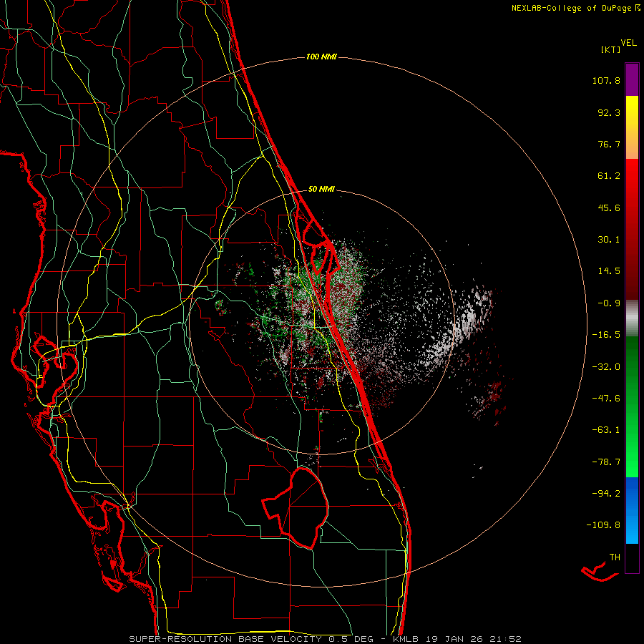Screen dimensions: 644x644
Task: Select the -47.6 value on the velocity scale
Action: (x=606, y=399)
